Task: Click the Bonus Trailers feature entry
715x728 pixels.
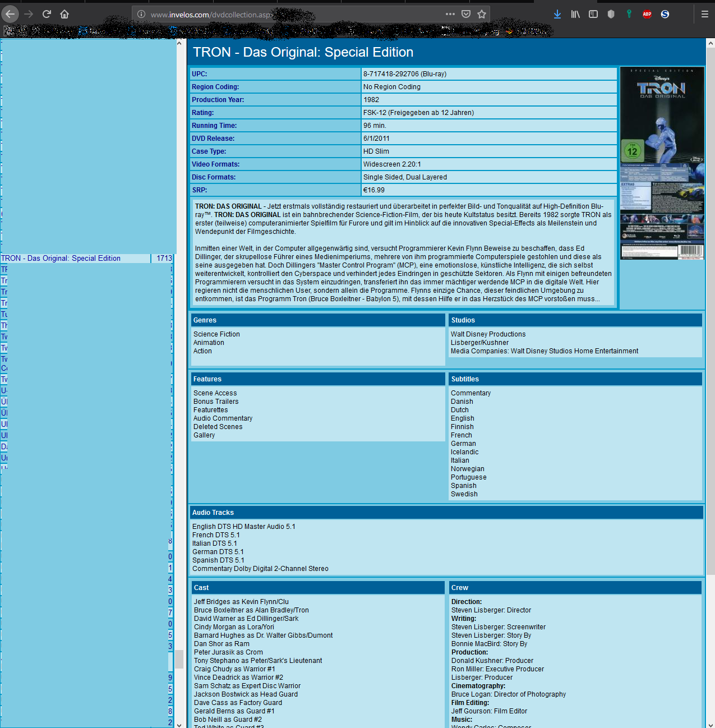Action: pos(216,402)
